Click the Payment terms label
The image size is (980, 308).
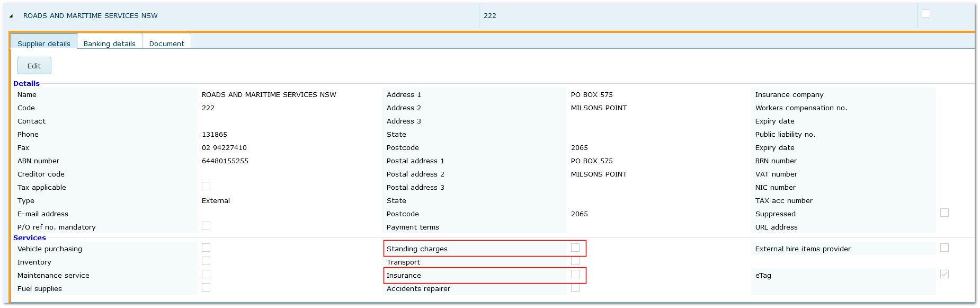tap(413, 227)
